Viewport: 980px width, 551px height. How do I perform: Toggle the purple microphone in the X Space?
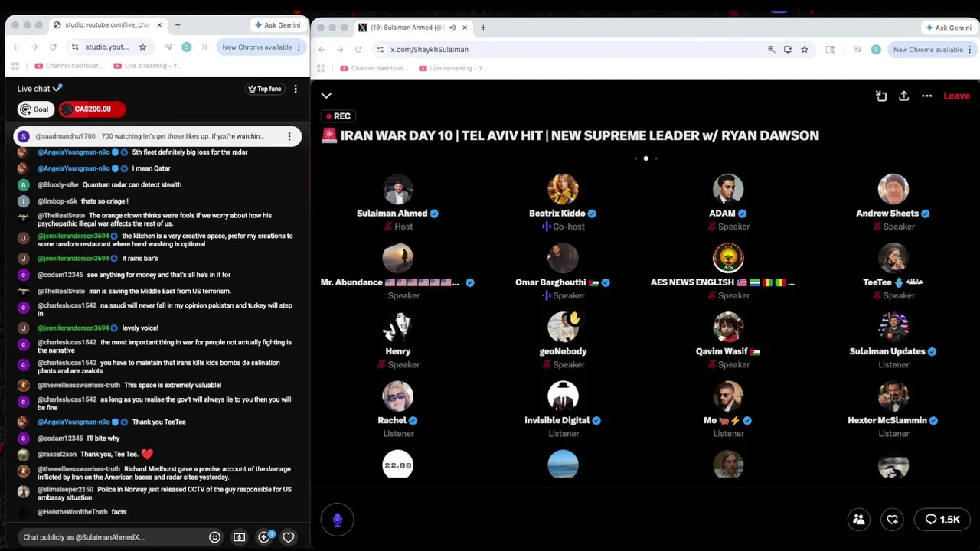coord(337,520)
